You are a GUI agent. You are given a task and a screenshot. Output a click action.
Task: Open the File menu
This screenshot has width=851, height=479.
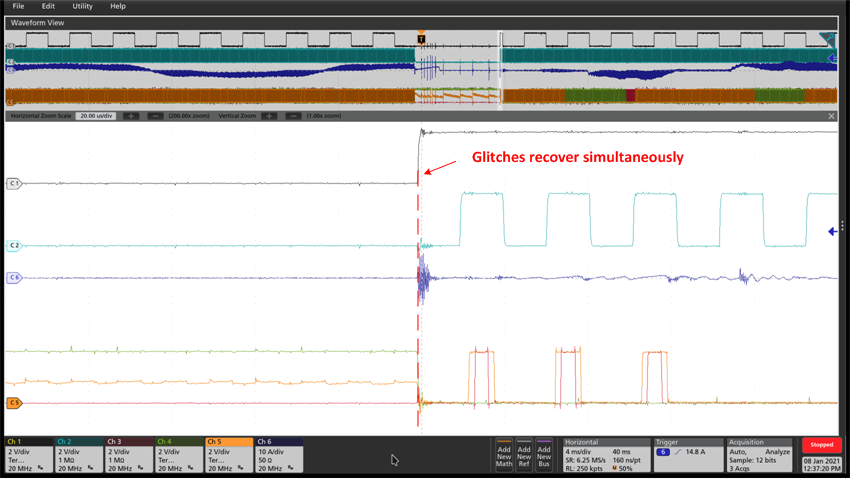(18, 6)
